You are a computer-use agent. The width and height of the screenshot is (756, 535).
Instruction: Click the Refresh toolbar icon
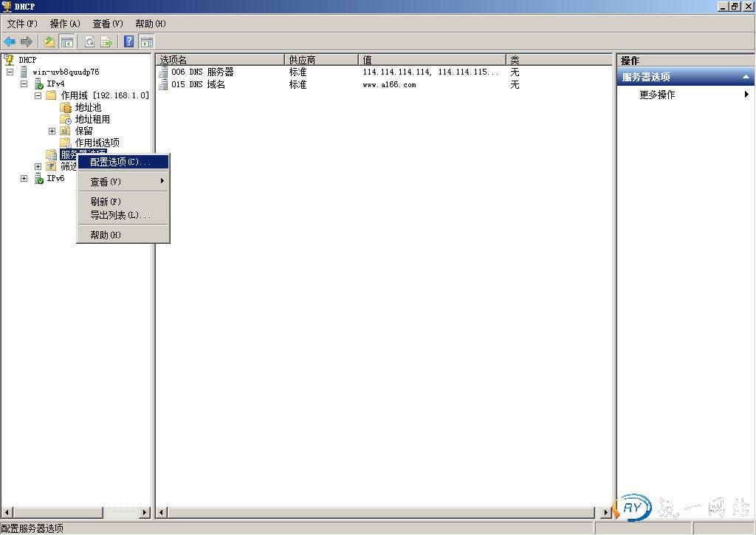(x=89, y=42)
